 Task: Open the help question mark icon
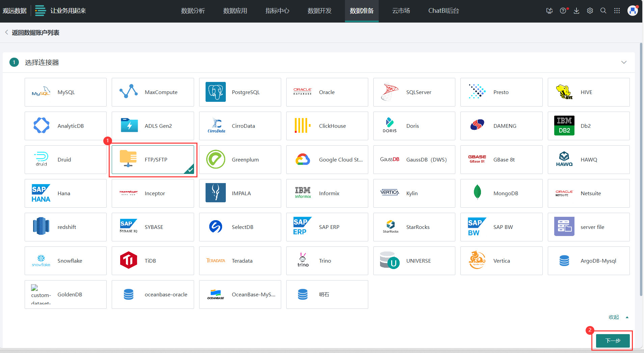point(563,11)
